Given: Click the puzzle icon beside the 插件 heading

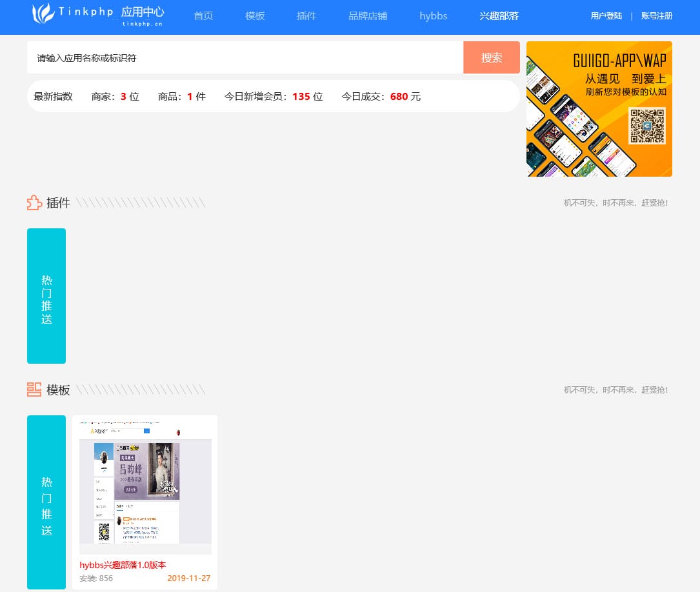Looking at the screenshot, I should click(x=34, y=202).
